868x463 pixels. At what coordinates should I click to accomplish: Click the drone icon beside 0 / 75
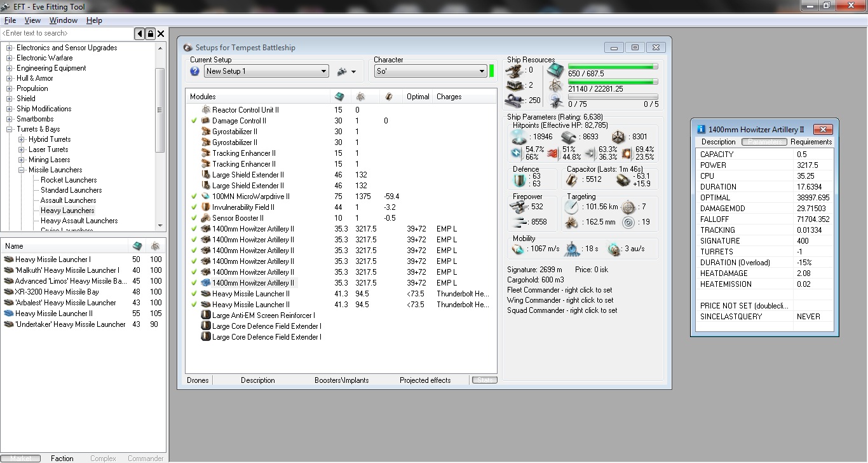point(556,100)
